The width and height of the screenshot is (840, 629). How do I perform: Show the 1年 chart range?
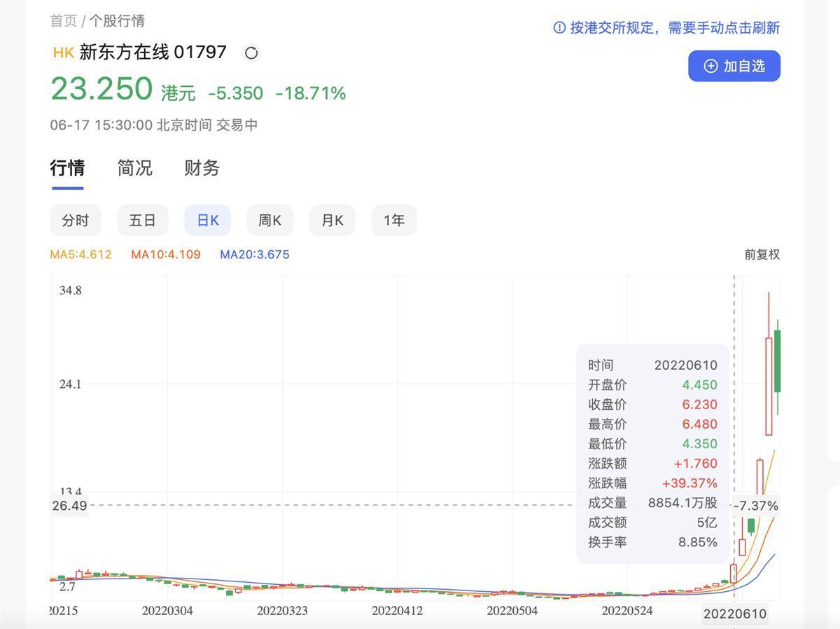[x=393, y=221]
